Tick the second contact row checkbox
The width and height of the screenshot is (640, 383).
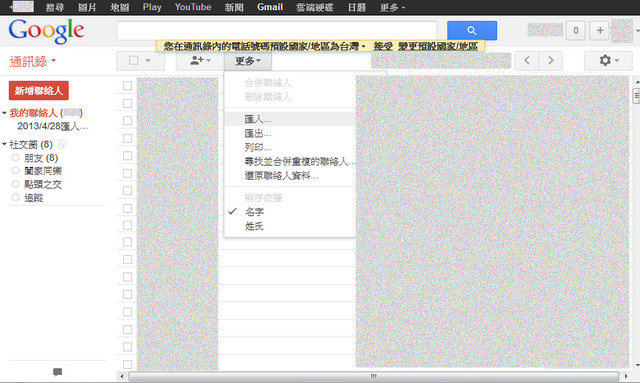[x=127, y=103]
